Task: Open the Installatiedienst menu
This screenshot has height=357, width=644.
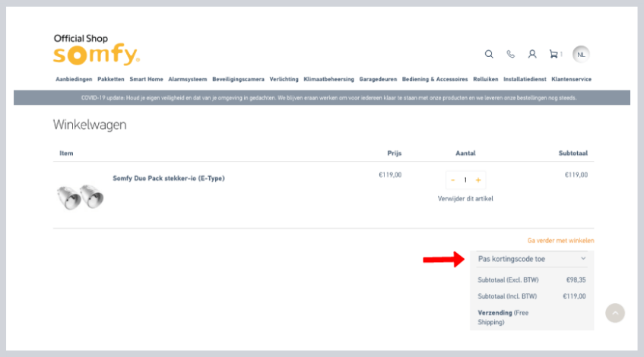Action: point(525,79)
